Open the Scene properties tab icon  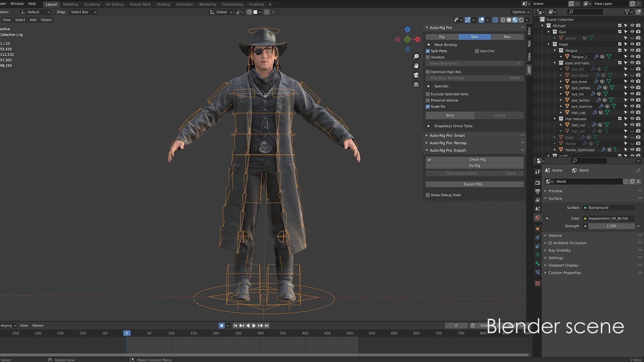click(x=538, y=209)
